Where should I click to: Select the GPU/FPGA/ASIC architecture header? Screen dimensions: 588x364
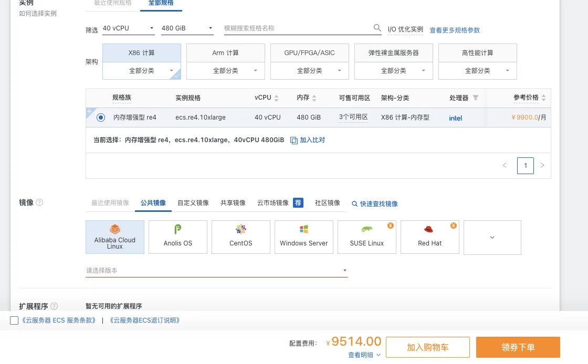310,53
